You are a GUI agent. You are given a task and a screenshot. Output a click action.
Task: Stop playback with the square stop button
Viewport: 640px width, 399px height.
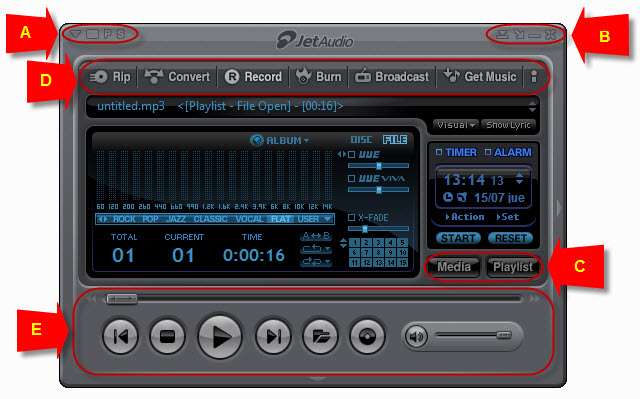167,337
